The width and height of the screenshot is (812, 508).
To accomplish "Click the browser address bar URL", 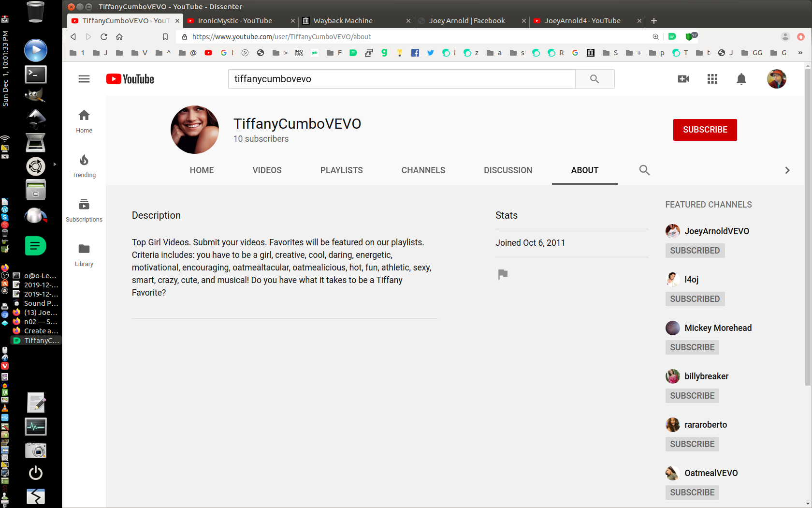I will click(x=281, y=37).
